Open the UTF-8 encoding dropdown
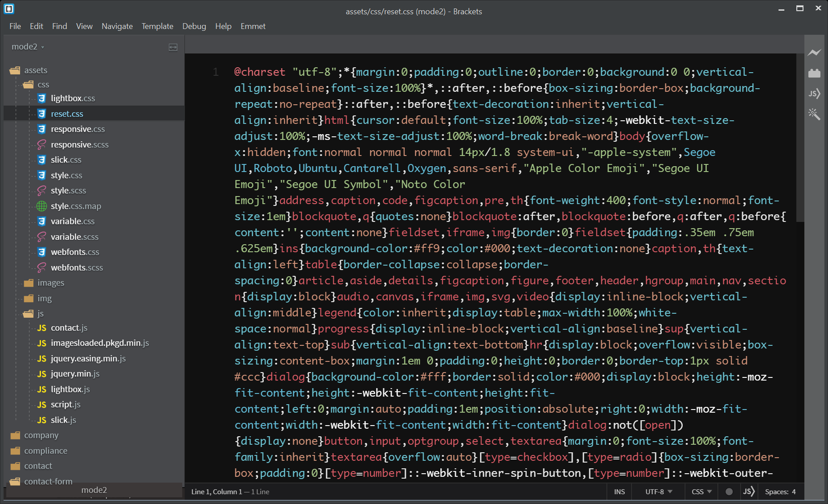Screen dimensions: 828x504 (658, 492)
